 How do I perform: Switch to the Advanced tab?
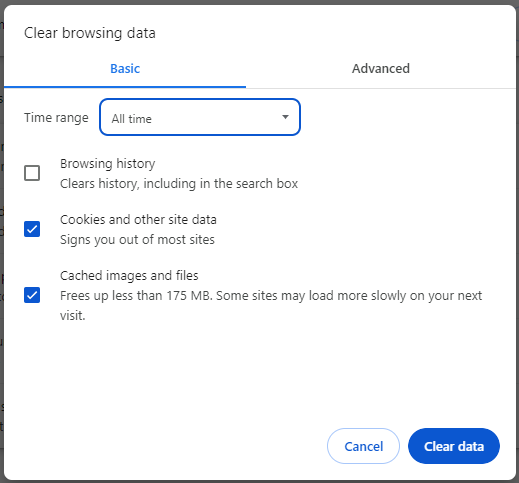coord(381,69)
